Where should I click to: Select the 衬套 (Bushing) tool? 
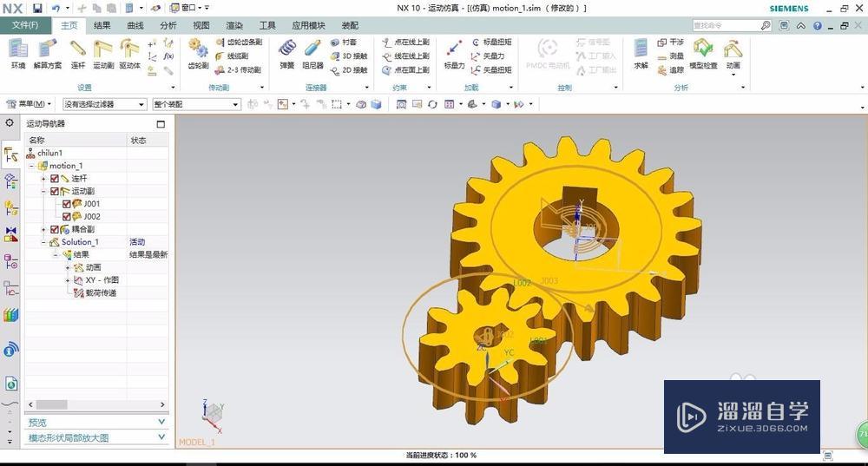pos(344,42)
